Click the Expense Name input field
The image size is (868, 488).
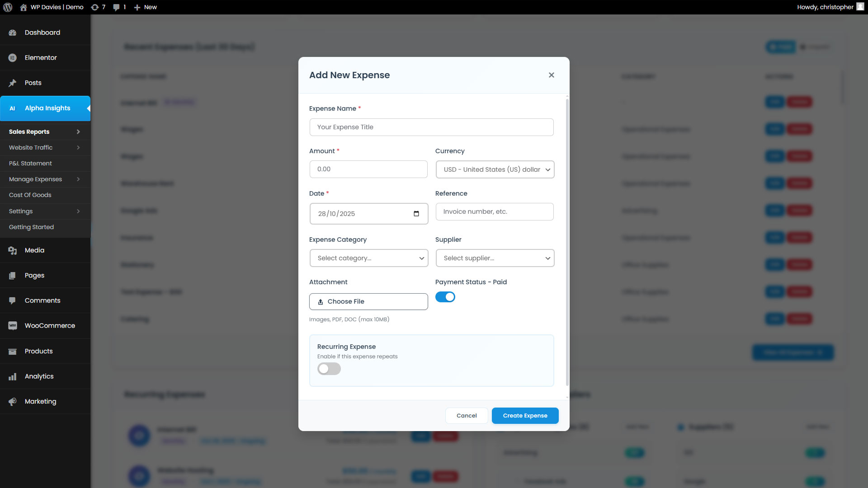[x=431, y=127]
